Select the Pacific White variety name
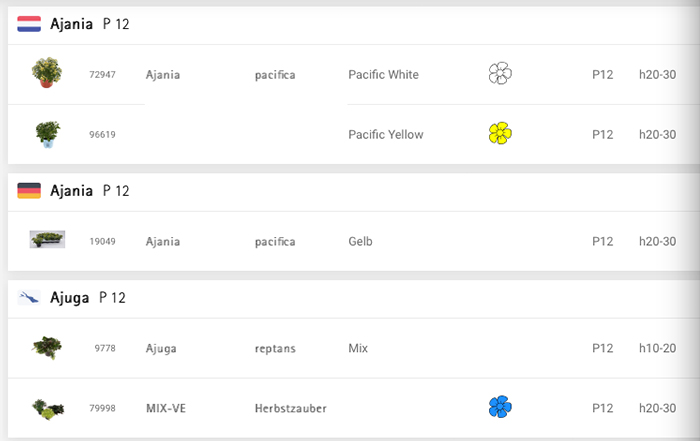The image size is (700, 441). (383, 75)
